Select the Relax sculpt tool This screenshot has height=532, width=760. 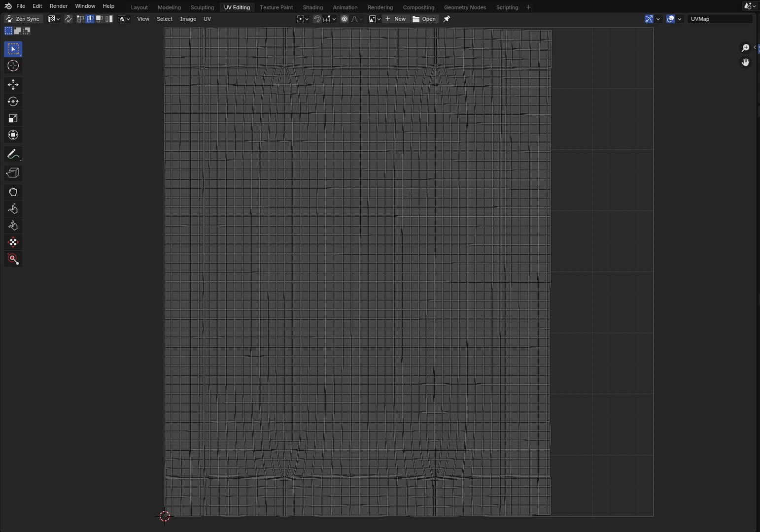pos(13,209)
